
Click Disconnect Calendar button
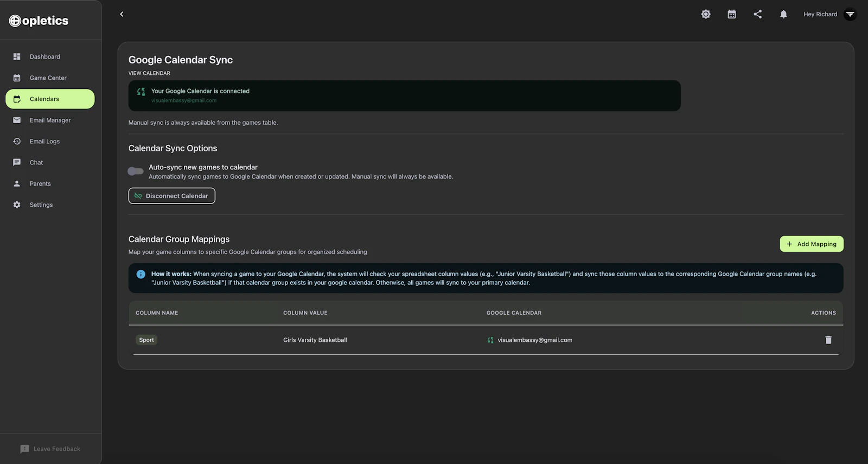[x=172, y=196]
